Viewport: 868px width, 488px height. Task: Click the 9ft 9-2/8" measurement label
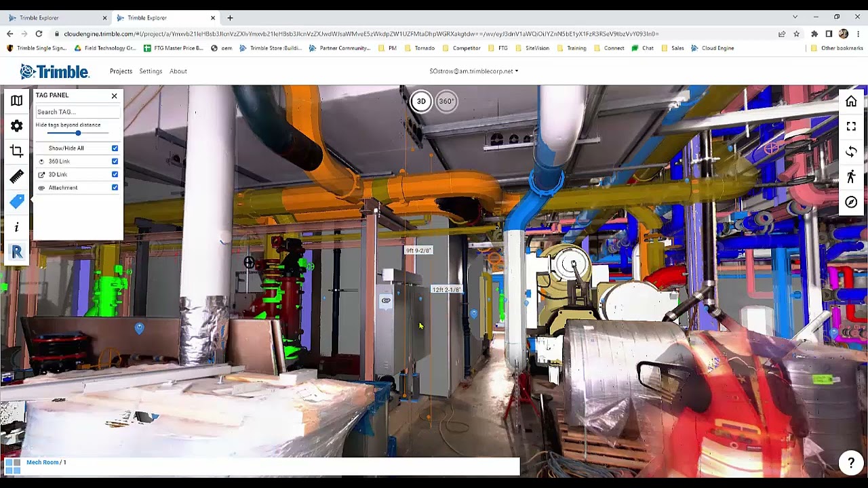(418, 251)
